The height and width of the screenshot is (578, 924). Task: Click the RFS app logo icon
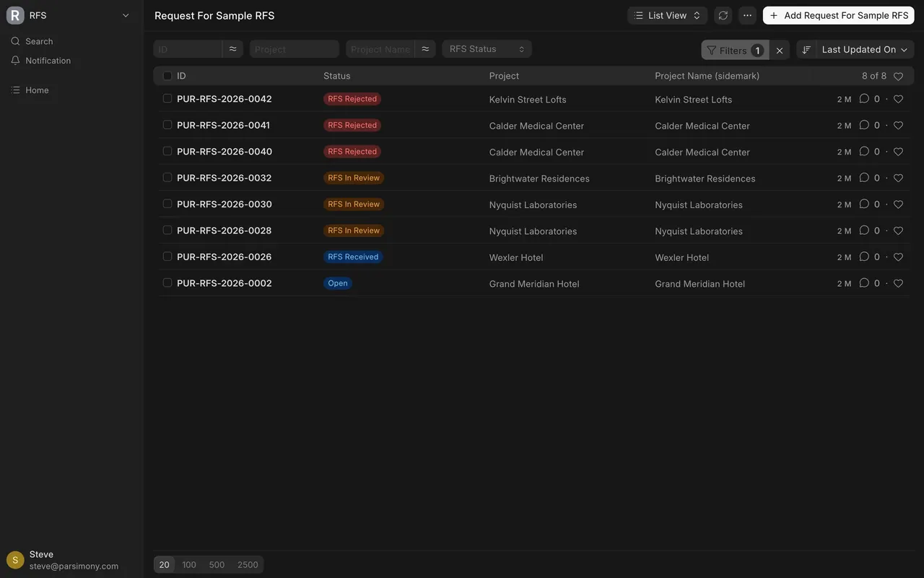pos(15,15)
